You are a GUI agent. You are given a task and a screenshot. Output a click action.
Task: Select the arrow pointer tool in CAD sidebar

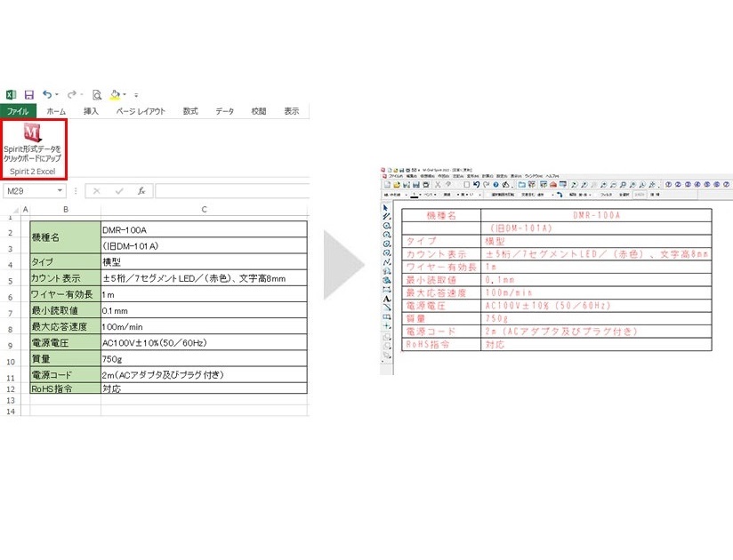click(386, 208)
